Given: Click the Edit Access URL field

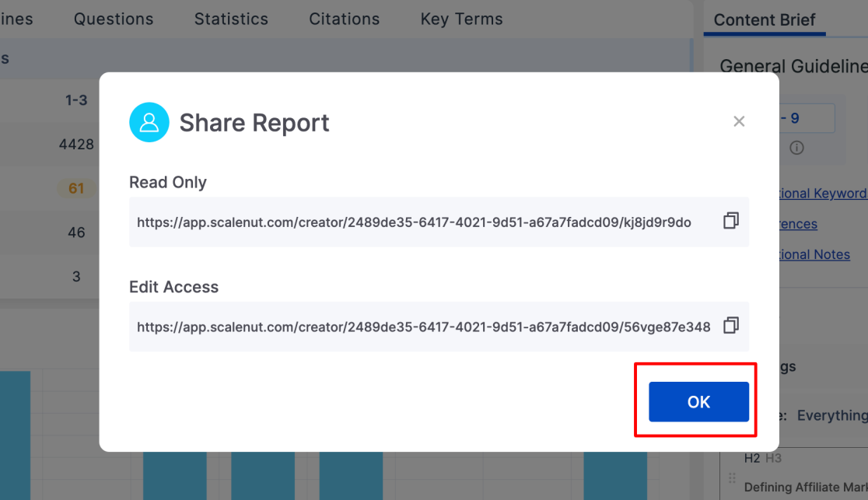Looking at the screenshot, I should point(423,327).
